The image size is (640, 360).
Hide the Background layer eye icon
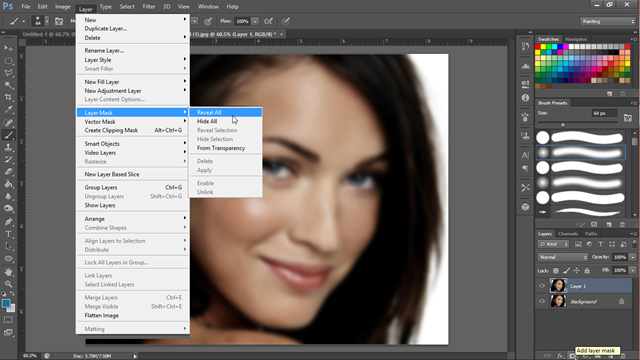click(542, 302)
